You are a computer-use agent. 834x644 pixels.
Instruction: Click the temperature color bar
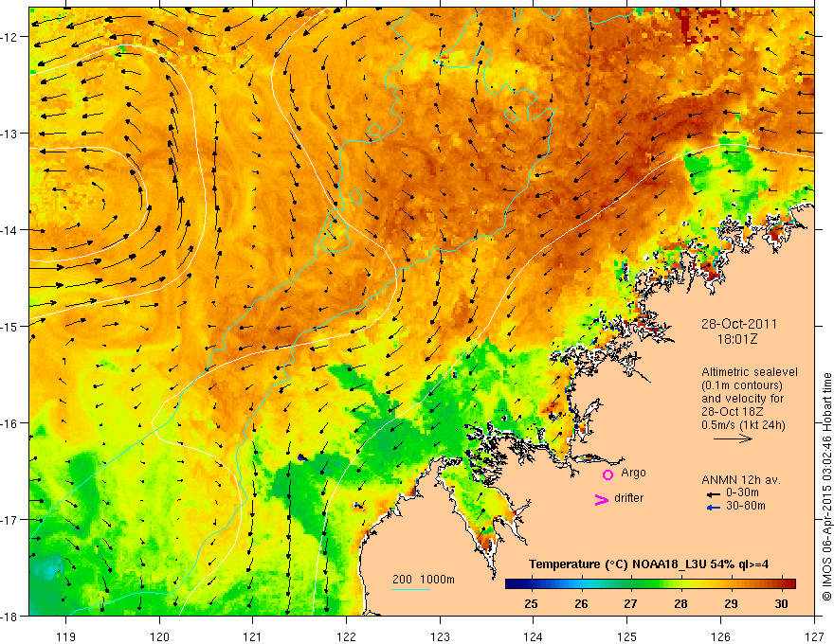650,584
